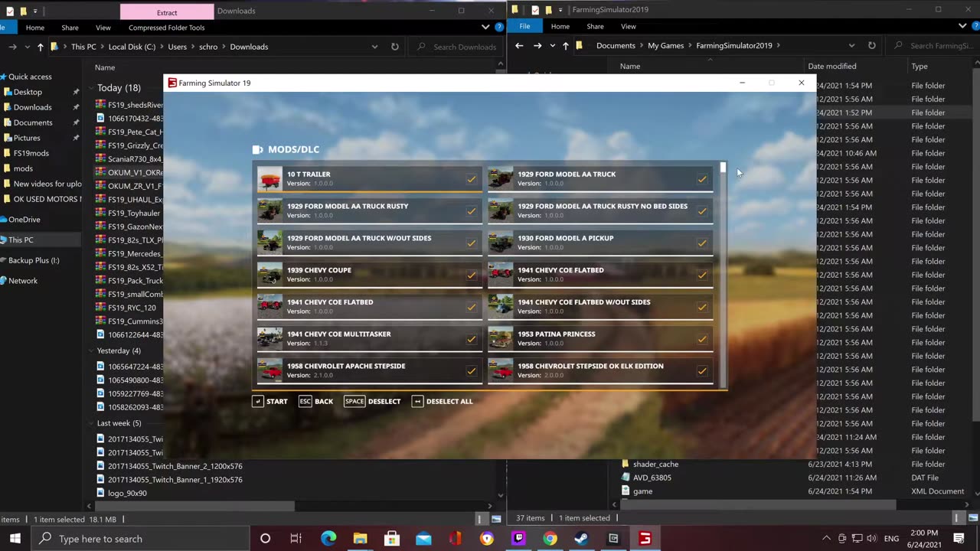Toggle 1958 Chevrolet Apache Stepside checkbox
980x551 pixels.
pyautogui.click(x=471, y=371)
